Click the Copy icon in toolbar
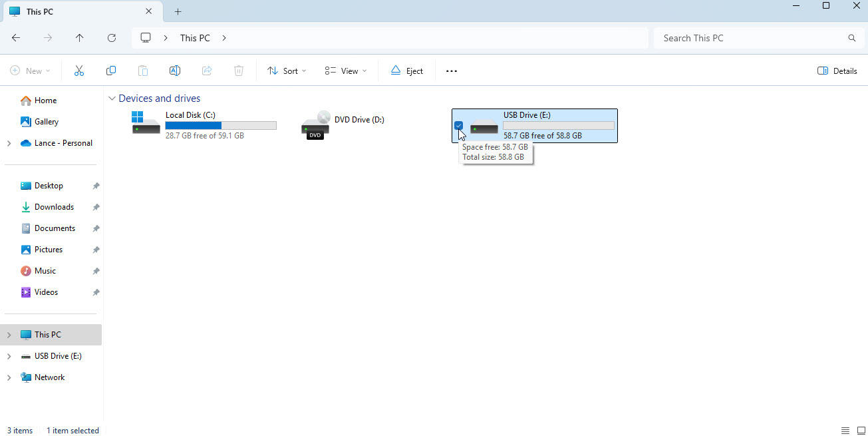 click(x=111, y=71)
